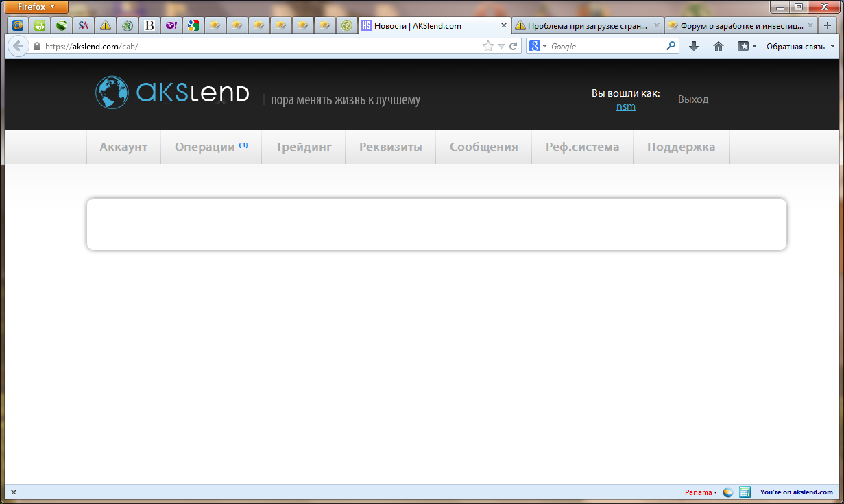
Task: Click the Выход logout link
Action: point(693,99)
